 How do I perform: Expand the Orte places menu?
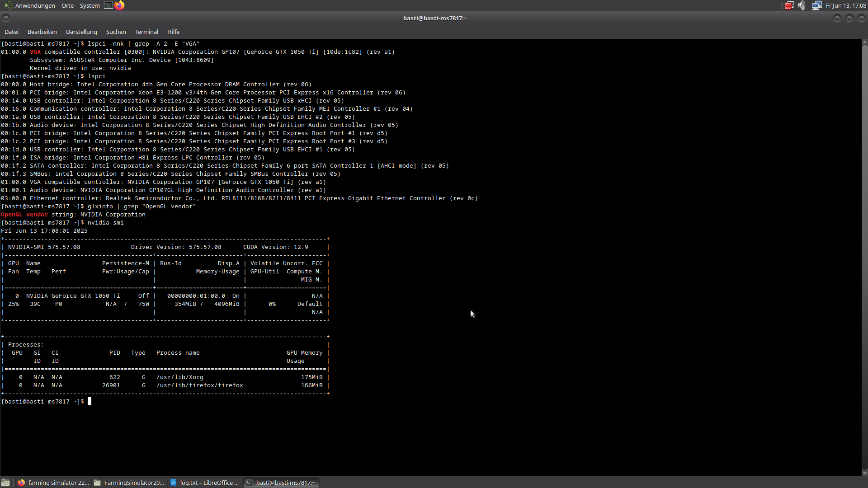click(x=67, y=5)
